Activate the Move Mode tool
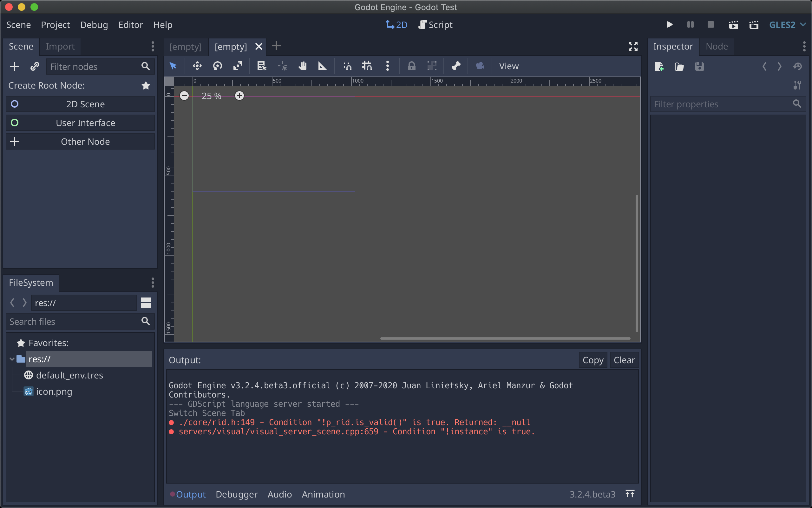The width and height of the screenshot is (812, 508). pos(197,66)
